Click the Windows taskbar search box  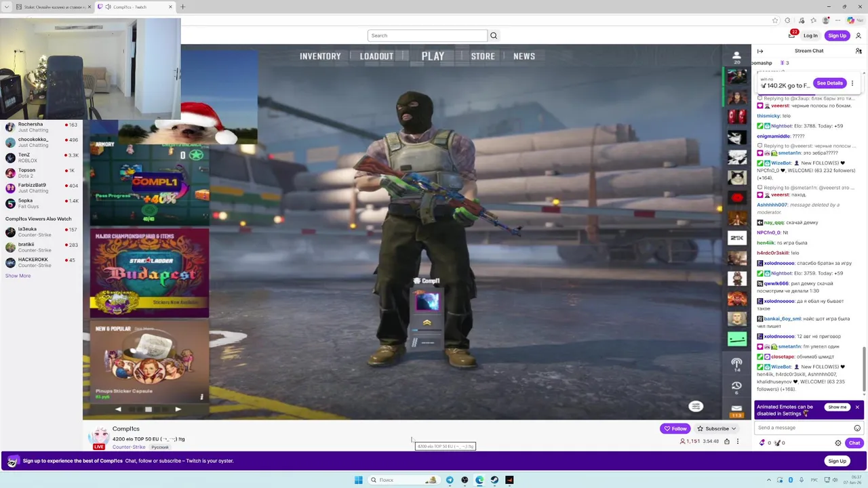pyautogui.click(x=404, y=480)
